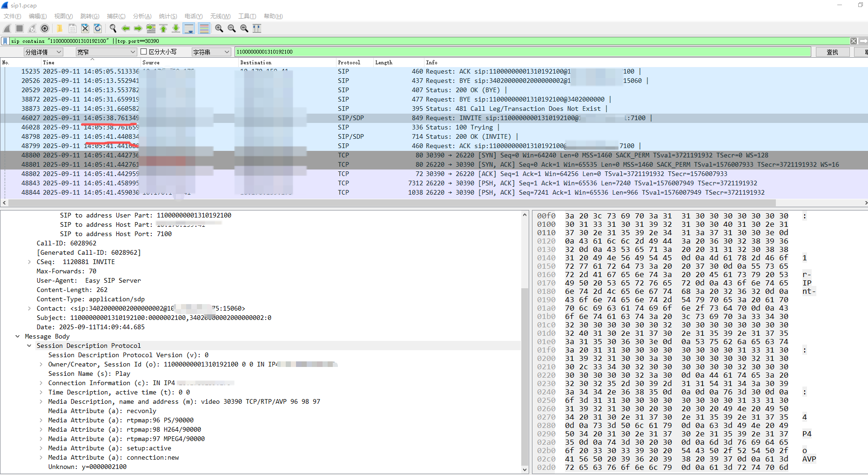Viewport: 868px width, 475px height.
Task: Jump to the last packet
Action: [176, 28]
